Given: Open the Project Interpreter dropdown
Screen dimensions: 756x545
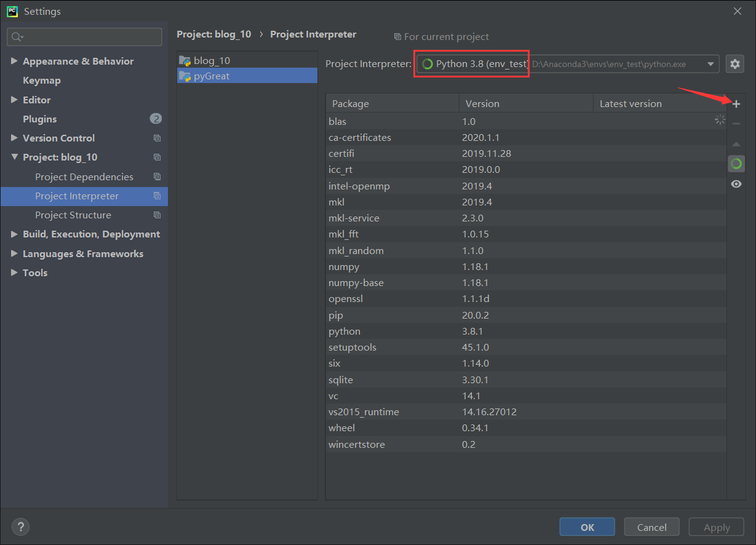Looking at the screenshot, I should (711, 64).
